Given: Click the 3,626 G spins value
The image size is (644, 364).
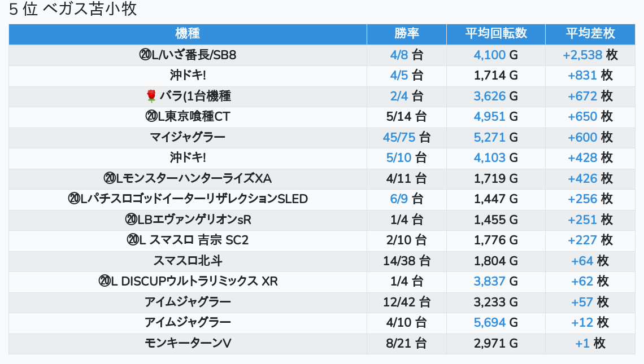Looking at the screenshot, I should 496,96.
